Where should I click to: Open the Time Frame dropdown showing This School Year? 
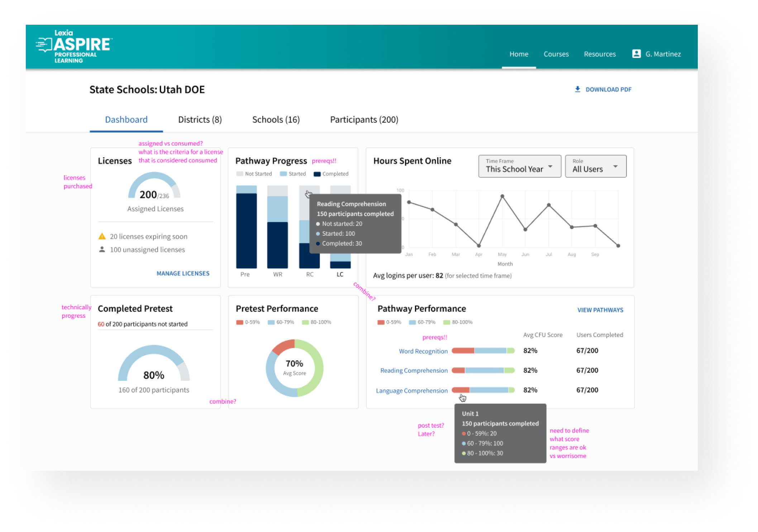(520, 166)
